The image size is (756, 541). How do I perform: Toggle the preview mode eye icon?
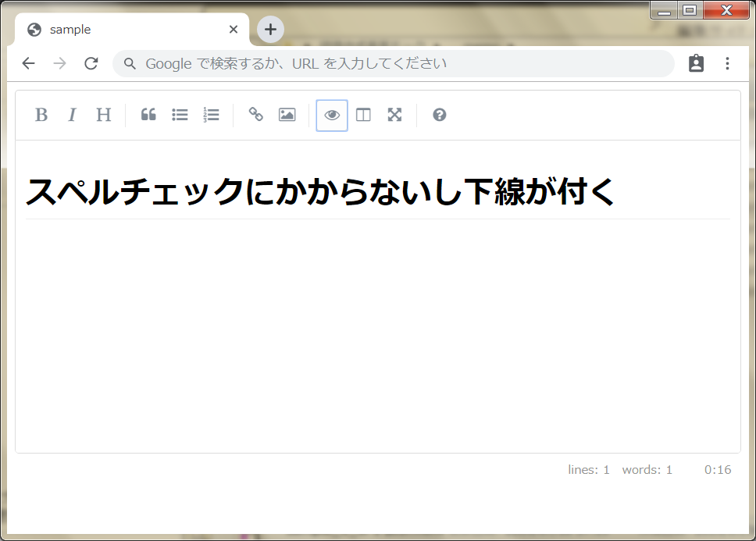(x=331, y=115)
